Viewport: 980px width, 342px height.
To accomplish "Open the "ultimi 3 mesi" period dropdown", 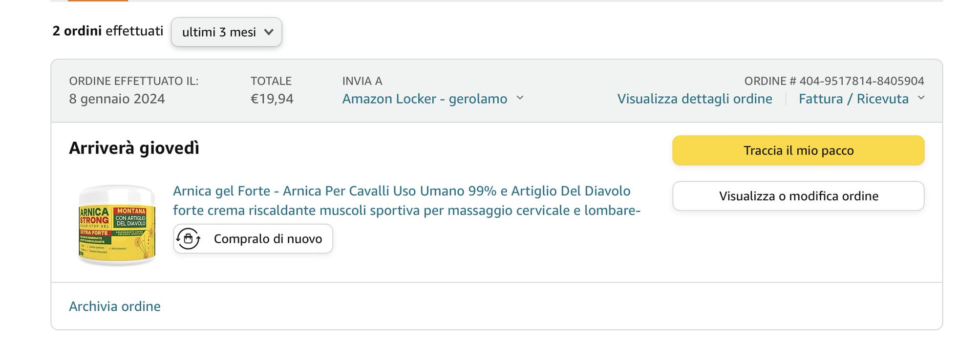I will pyautogui.click(x=226, y=32).
